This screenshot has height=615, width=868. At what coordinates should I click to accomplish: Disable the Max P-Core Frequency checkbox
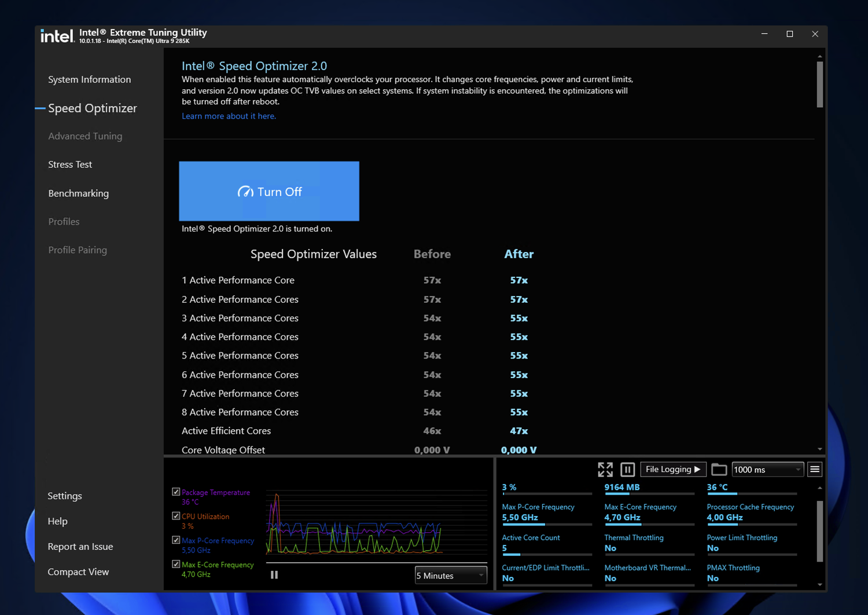tap(176, 540)
